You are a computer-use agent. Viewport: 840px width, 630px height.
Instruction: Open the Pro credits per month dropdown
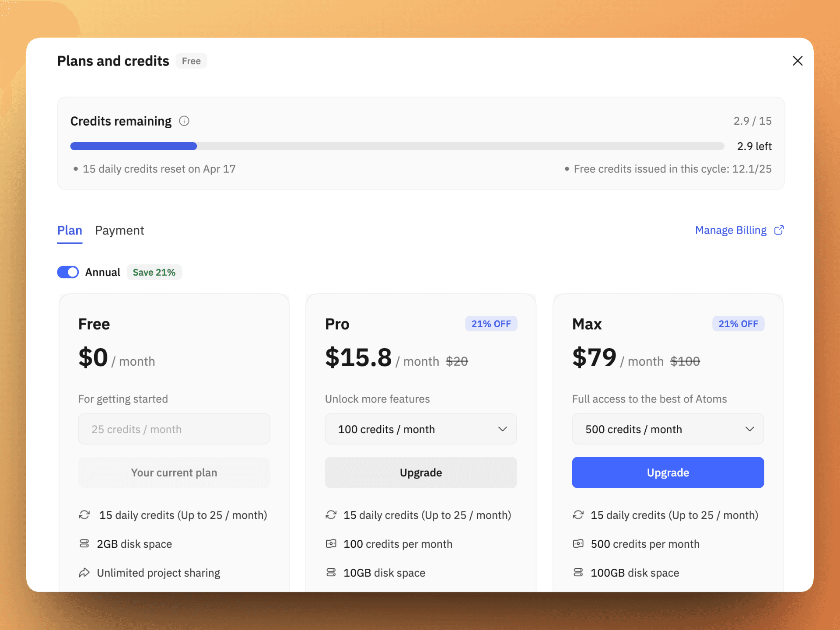[420, 429]
